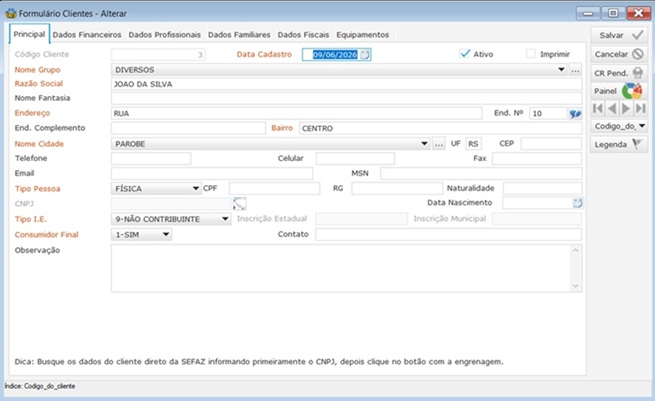Click the Legenda button
The image size is (655, 401).
pyautogui.click(x=619, y=145)
